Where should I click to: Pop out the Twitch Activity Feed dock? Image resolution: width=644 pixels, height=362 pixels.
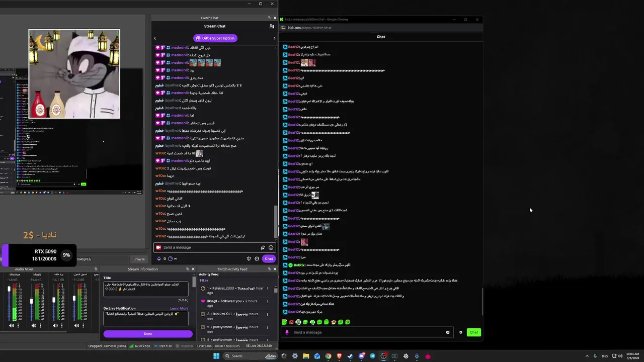click(269, 269)
